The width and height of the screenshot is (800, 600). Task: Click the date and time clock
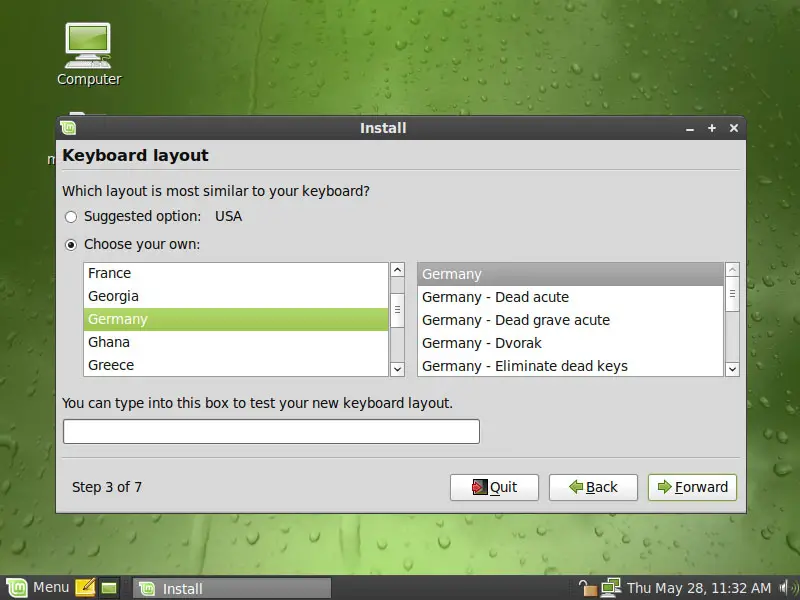(x=698, y=588)
